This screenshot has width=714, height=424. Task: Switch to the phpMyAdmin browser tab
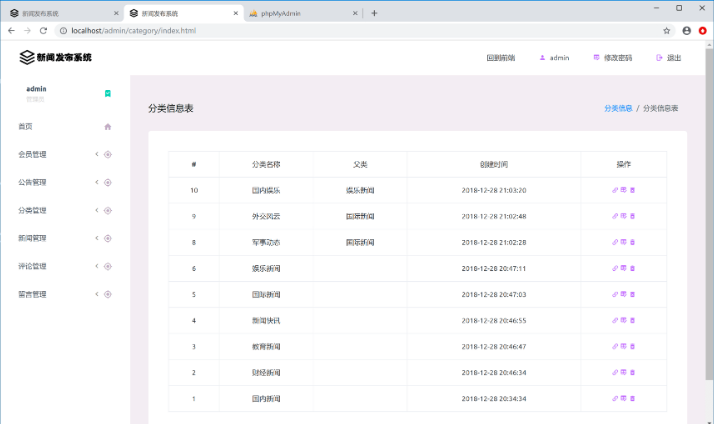point(298,13)
